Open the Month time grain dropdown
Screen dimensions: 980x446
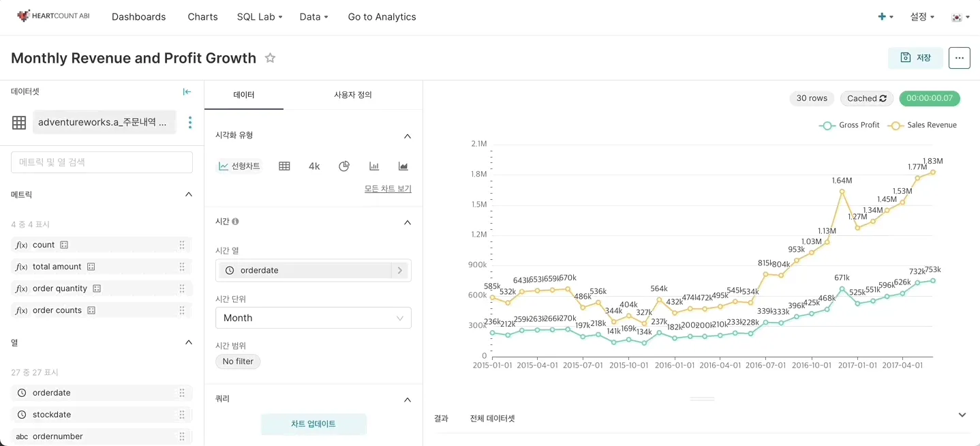[x=313, y=318]
